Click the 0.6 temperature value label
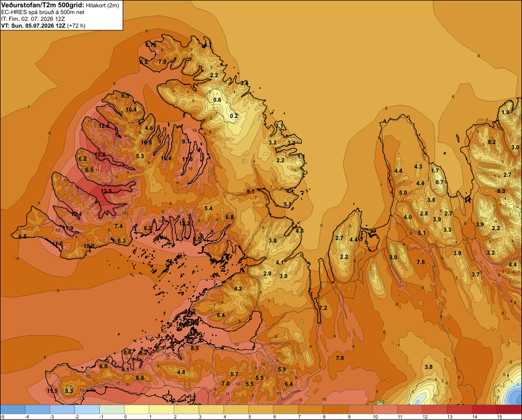This screenshot has width=522, height=420. tap(217, 100)
